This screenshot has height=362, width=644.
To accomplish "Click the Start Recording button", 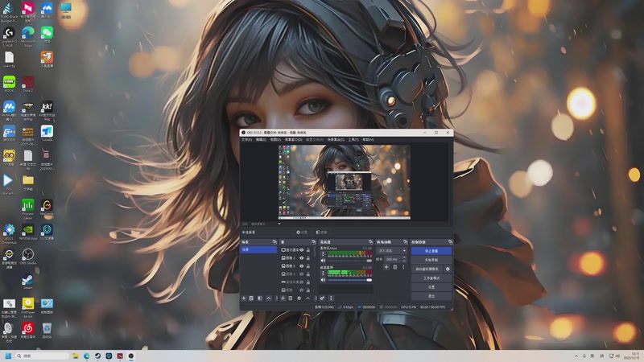I will pos(431,260).
